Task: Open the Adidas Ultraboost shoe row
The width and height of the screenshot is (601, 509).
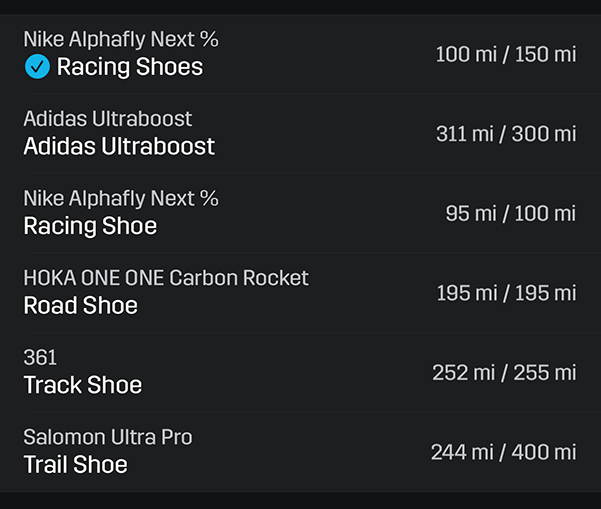Action: click(300, 134)
